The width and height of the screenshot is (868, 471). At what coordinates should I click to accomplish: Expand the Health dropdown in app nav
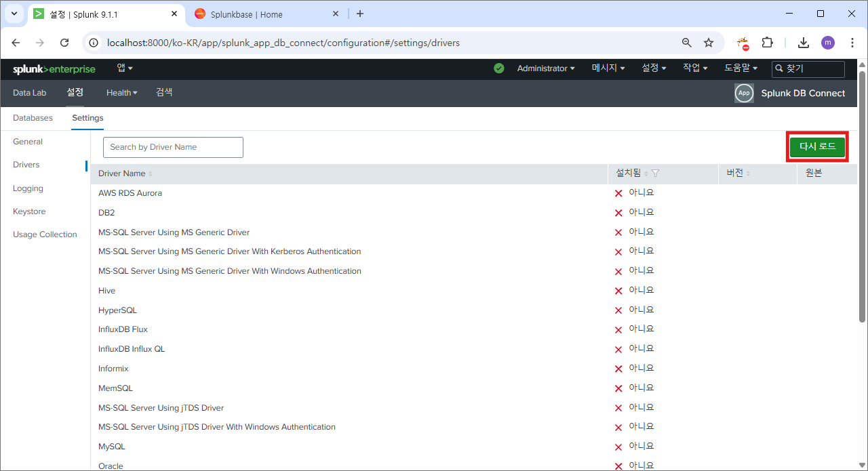click(x=122, y=93)
